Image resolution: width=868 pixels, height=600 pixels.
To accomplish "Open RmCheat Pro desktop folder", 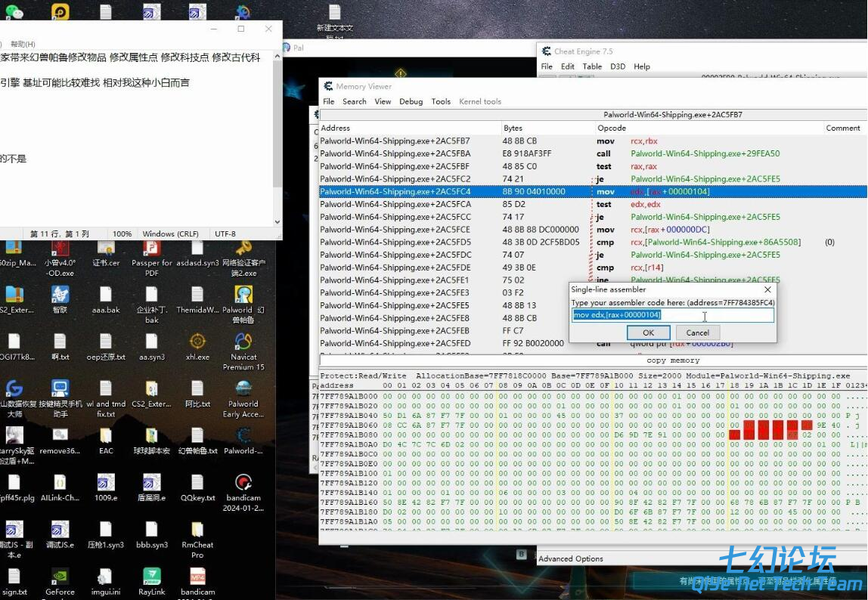I will 197,539.
